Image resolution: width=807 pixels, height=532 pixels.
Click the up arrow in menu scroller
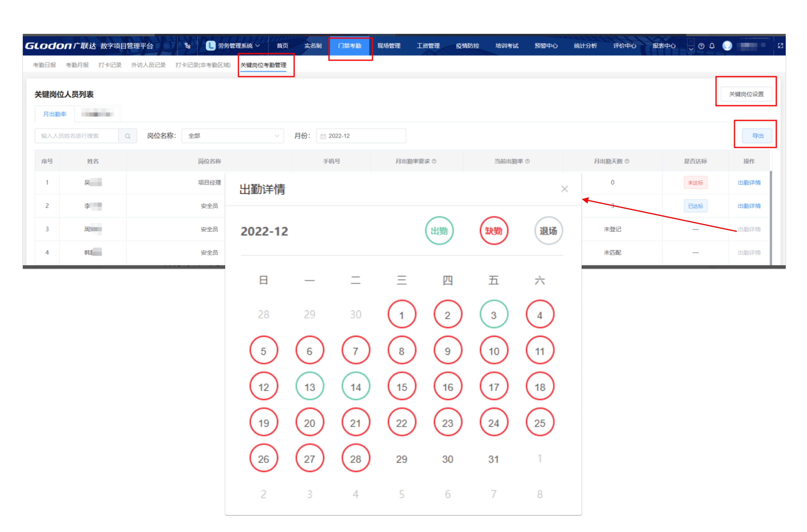tap(691, 42)
